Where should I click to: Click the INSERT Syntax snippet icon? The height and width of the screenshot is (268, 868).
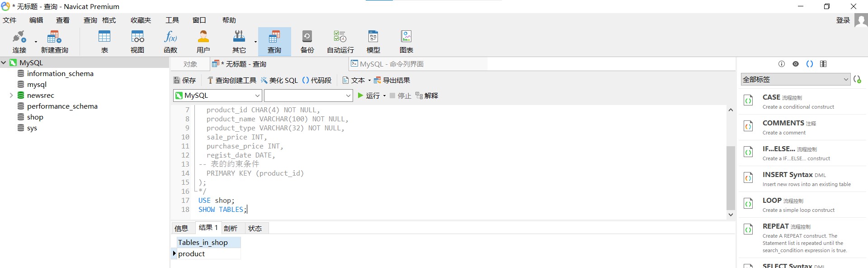[749, 177]
